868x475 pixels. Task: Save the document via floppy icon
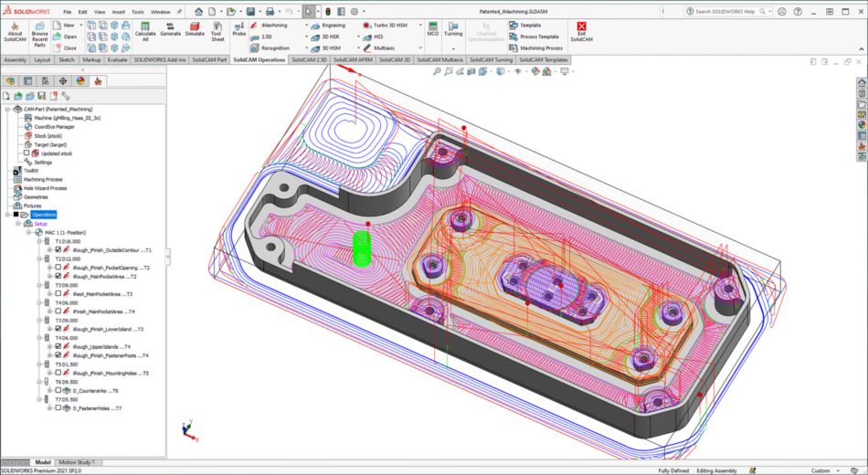[x=250, y=11]
